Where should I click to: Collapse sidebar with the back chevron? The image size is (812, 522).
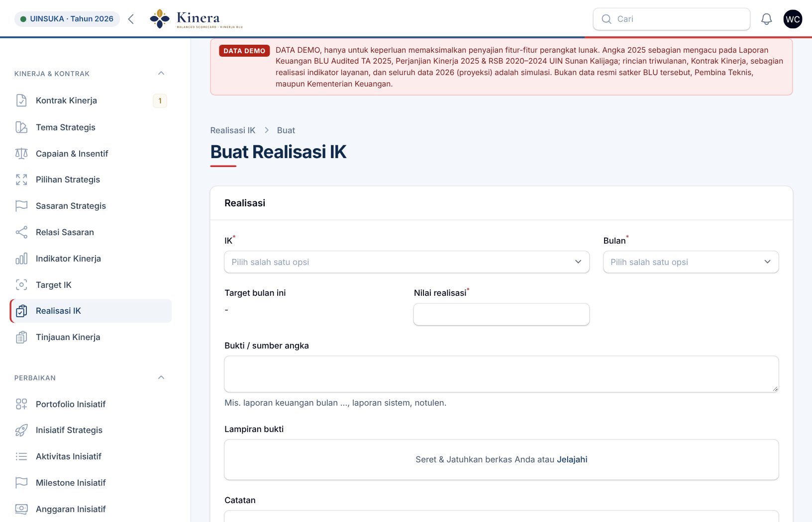point(131,19)
